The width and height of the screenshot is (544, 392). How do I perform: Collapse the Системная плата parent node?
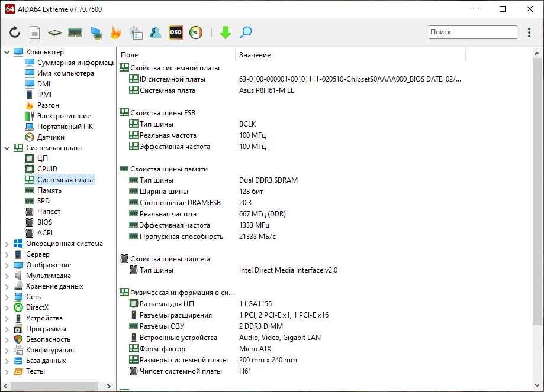pyautogui.click(x=7, y=148)
